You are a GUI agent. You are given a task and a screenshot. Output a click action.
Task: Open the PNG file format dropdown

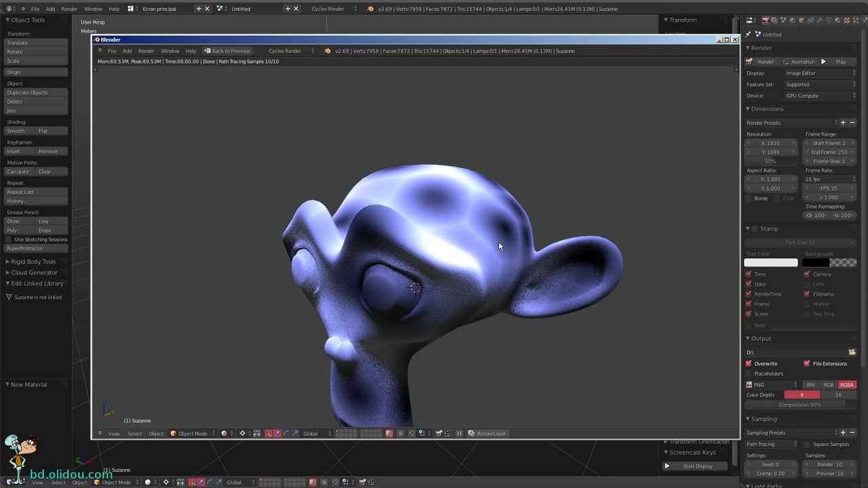772,385
